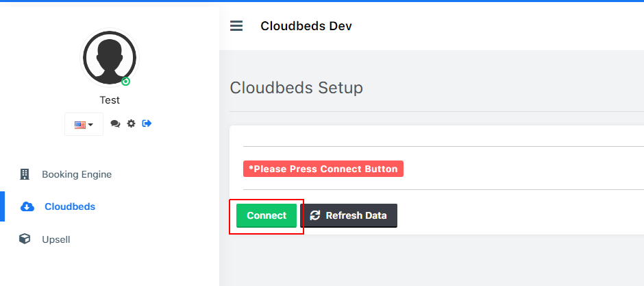This screenshot has height=286, width=644.
Task: Click the Cloudbeds cloud download icon
Action: coord(27,206)
